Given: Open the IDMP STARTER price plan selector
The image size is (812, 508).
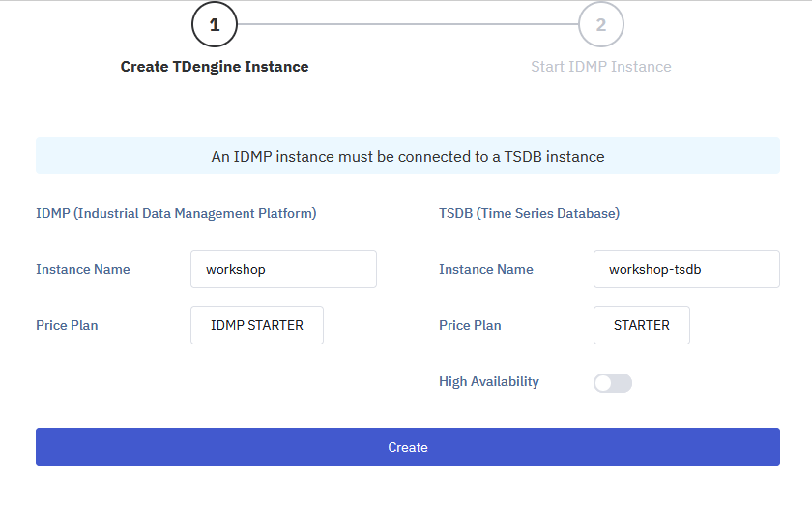Looking at the screenshot, I should coord(257,326).
